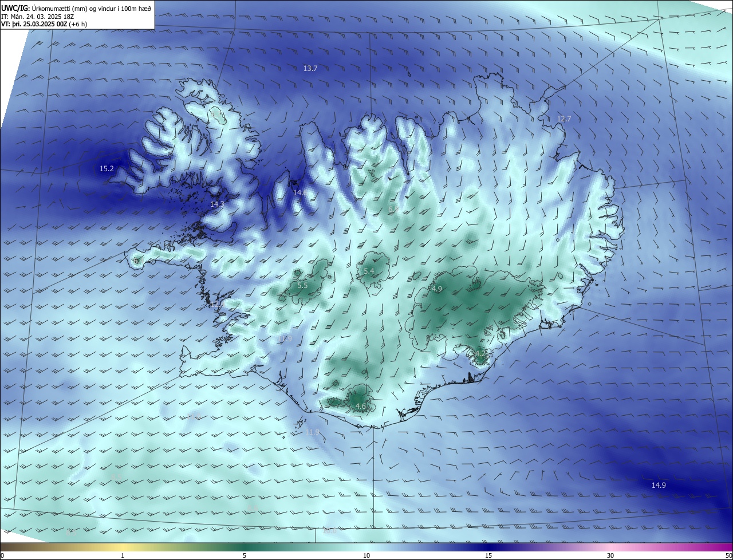Viewport: 733px width, 560px height.
Task: Click the 14.9 value label
Action: coord(659,485)
